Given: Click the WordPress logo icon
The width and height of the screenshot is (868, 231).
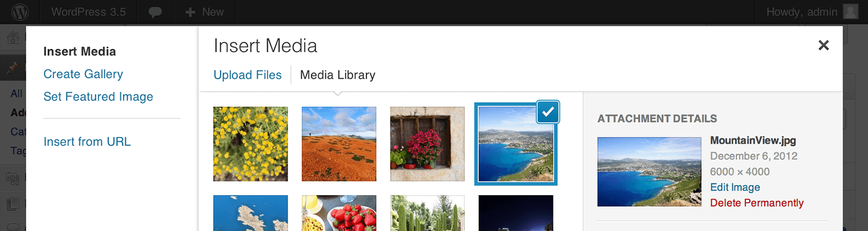Looking at the screenshot, I should click(20, 12).
